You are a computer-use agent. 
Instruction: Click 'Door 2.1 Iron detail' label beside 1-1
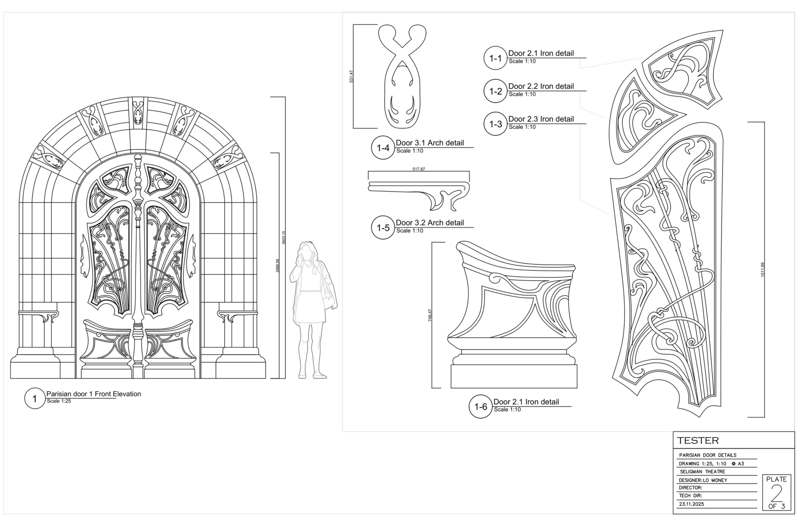pos(541,53)
